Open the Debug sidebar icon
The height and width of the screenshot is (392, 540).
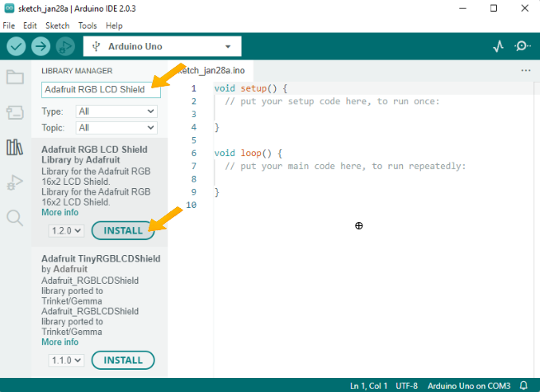coord(15,182)
